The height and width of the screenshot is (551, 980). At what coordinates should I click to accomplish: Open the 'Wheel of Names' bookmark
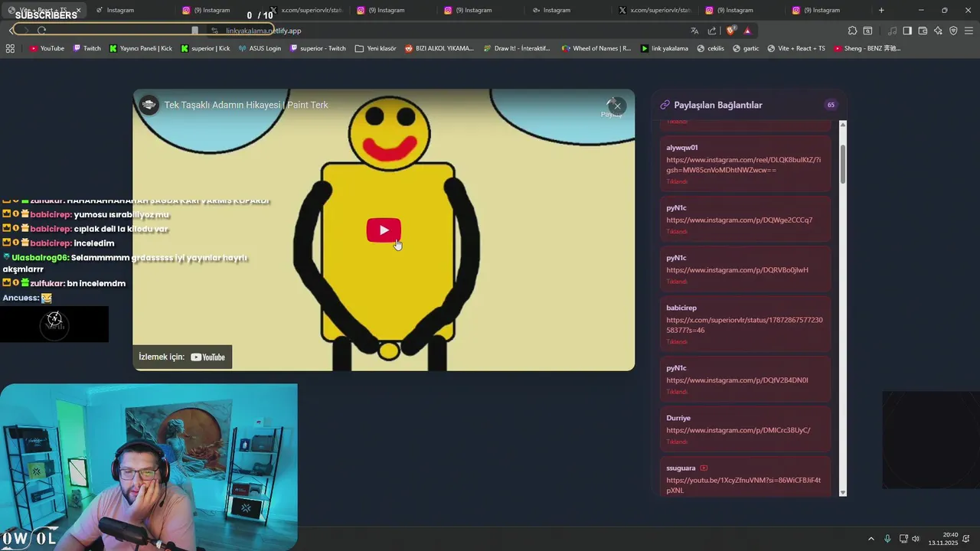coord(596,48)
